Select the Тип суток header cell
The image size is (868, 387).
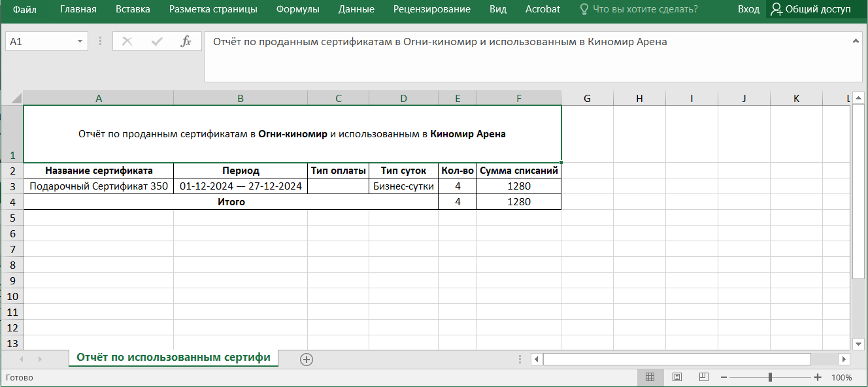point(403,171)
